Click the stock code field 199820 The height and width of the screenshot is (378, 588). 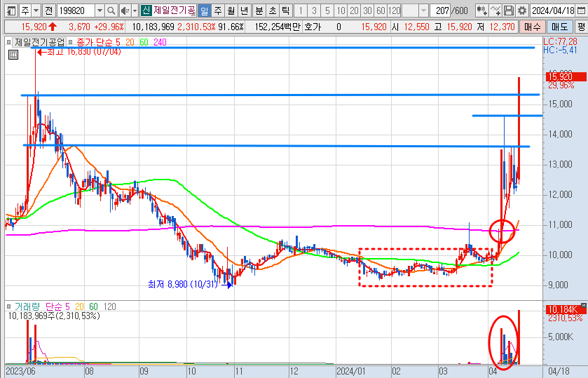[x=76, y=11]
